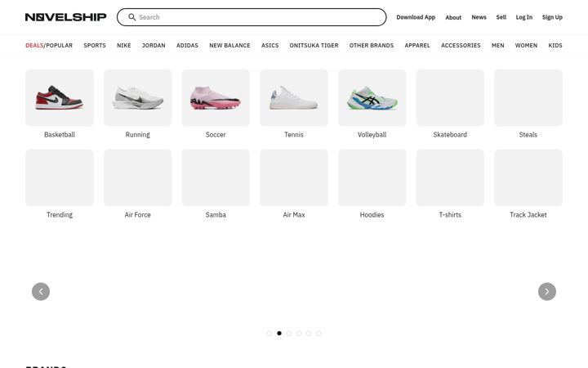This screenshot has height=368, width=588.
Task: Click the Soccer label
Action: 216,134
